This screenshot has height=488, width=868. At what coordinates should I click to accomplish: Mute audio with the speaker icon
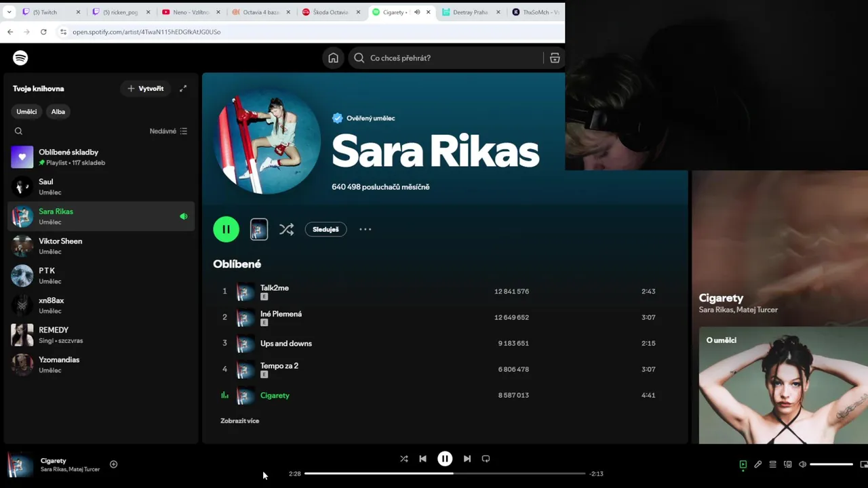802,464
